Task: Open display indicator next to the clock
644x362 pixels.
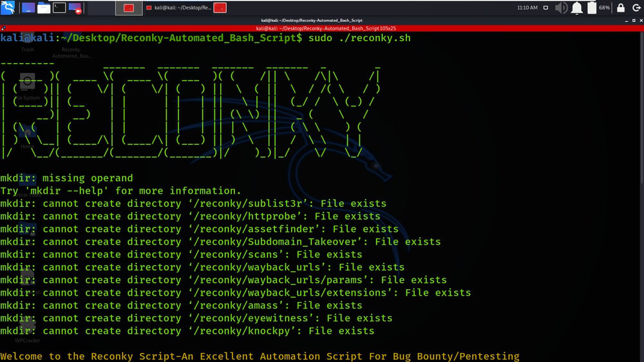Action: 545,8
